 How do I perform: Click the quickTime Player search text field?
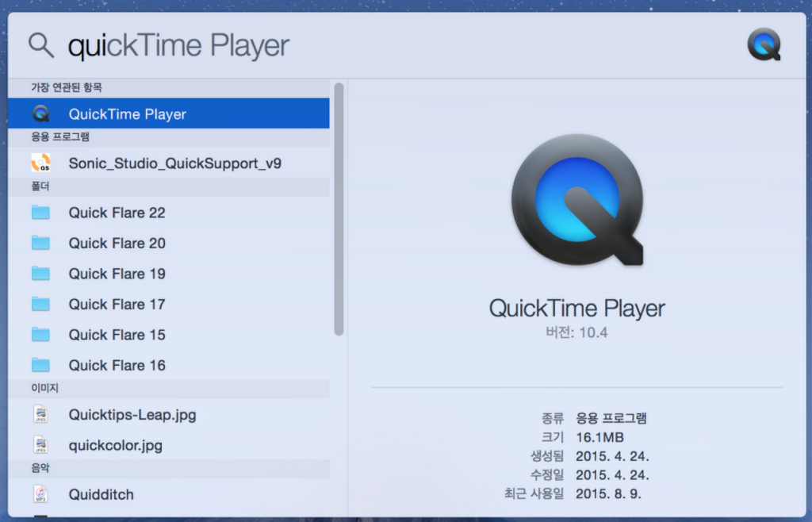178,45
